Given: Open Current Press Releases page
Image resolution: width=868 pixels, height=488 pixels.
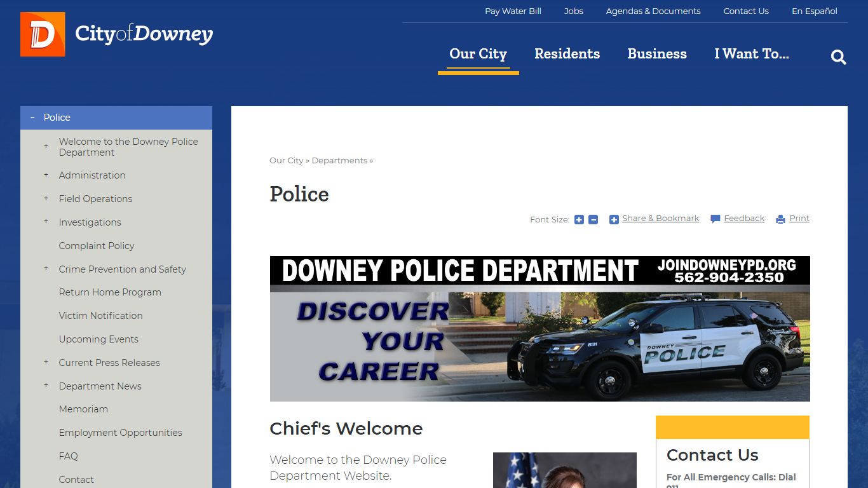Looking at the screenshot, I should [x=109, y=363].
